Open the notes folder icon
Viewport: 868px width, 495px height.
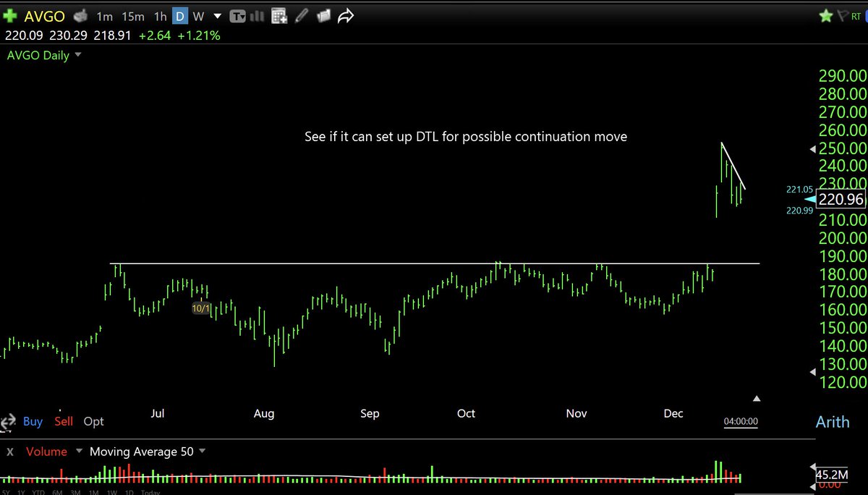[x=324, y=16]
